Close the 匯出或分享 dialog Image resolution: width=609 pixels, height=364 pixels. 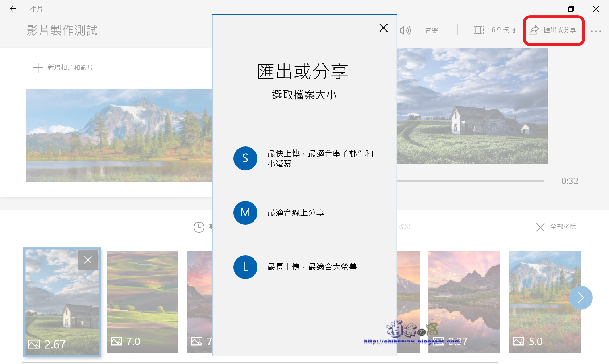(x=383, y=28)
